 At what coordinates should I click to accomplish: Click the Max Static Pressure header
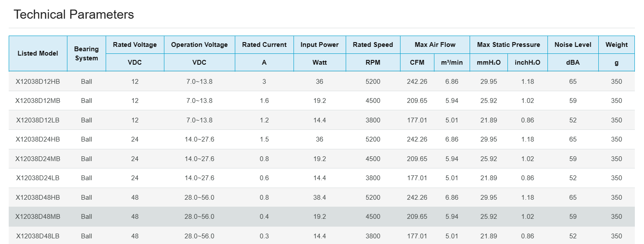(x=508, y=45)
